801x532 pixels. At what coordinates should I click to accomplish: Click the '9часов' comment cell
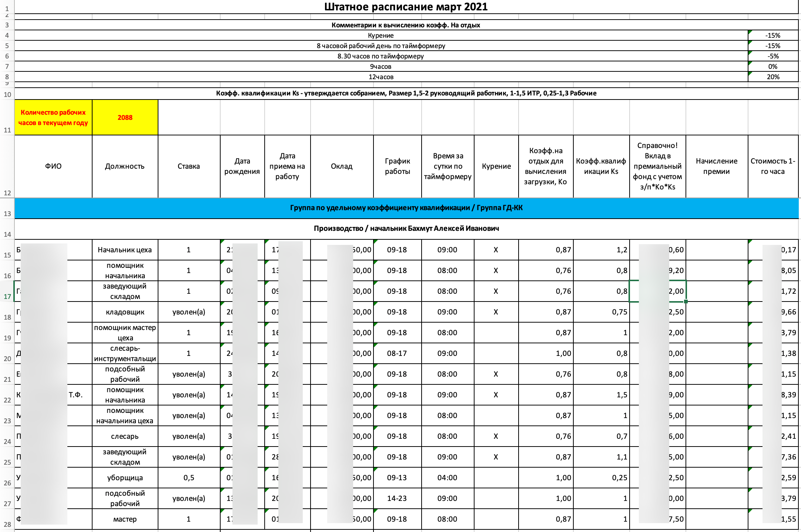tap(381, 67)
